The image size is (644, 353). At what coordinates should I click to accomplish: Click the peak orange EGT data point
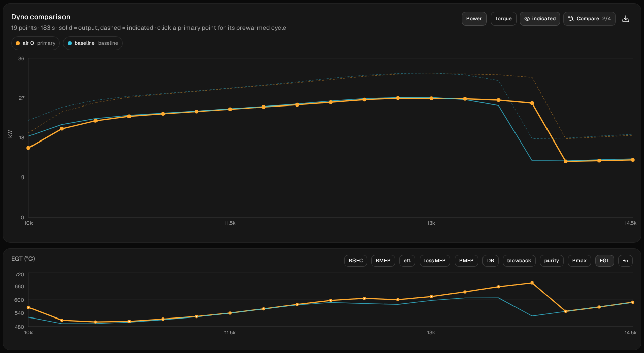tap(532, 283)
